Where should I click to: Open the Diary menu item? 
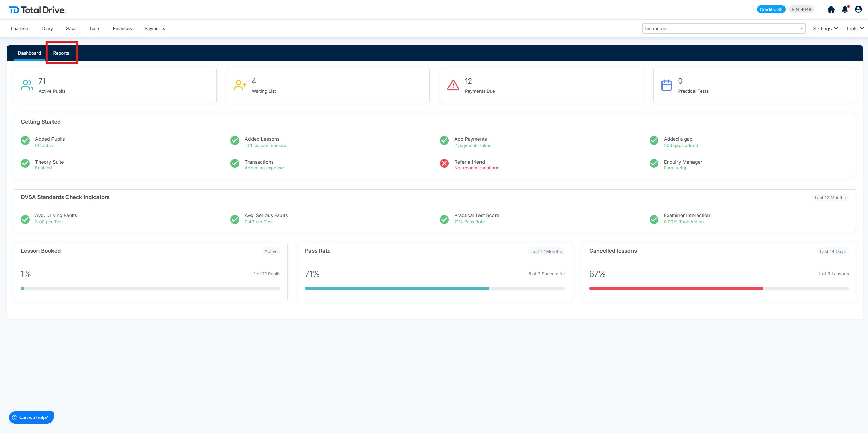tap(47, 29)
